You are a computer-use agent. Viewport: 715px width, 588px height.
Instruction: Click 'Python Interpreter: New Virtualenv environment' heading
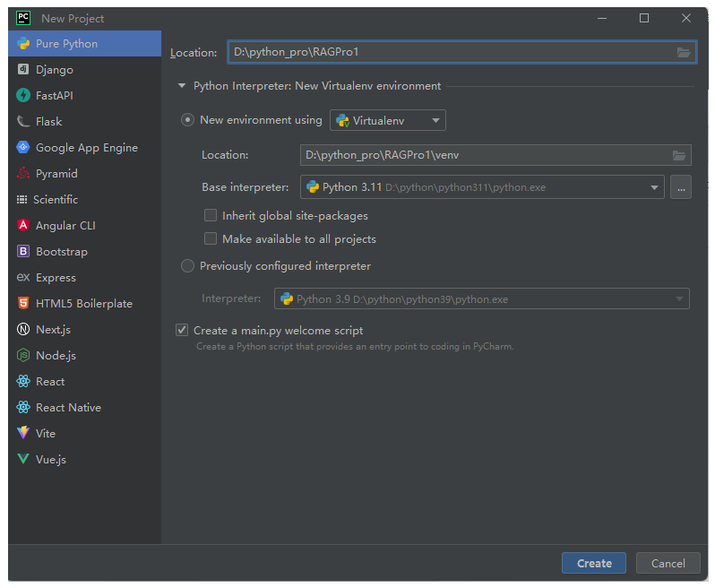[x=317, y=86]
